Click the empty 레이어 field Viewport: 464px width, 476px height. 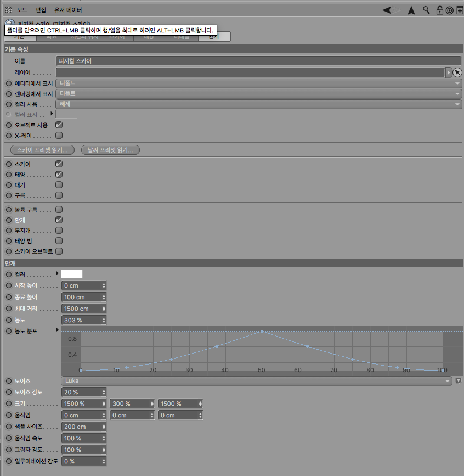tap(251, 72)
